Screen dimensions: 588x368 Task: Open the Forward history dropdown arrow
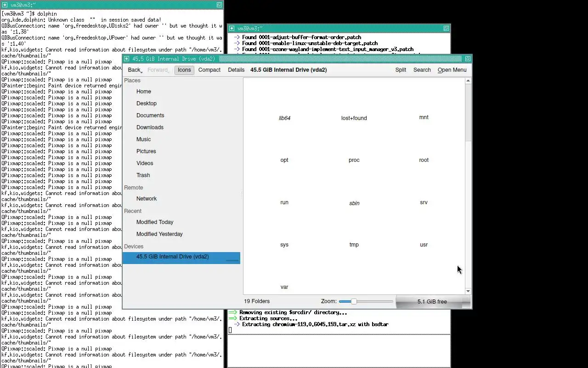pos(169,72)
